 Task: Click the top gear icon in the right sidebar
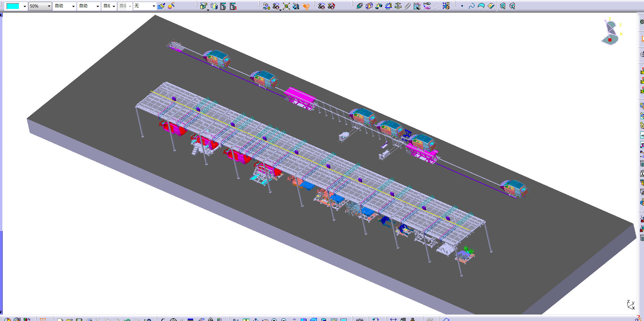coord(641,22)
